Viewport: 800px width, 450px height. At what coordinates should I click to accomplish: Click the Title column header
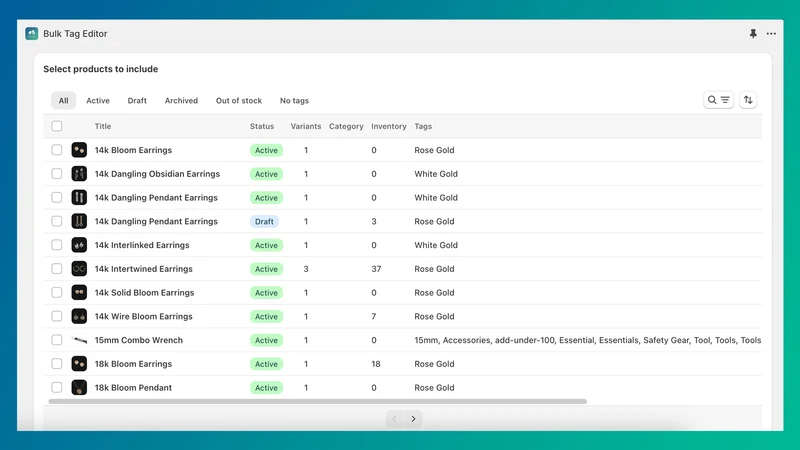(103, 126)
